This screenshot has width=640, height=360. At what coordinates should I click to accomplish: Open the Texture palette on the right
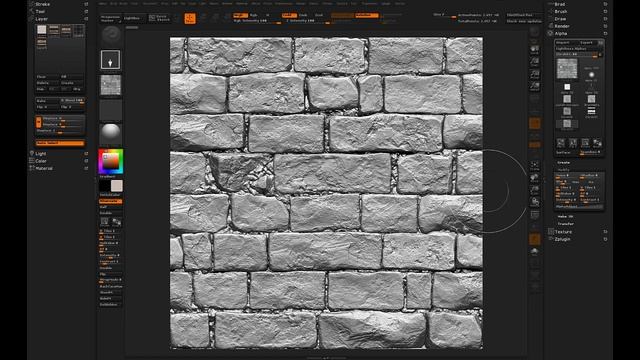coord(563,232)
